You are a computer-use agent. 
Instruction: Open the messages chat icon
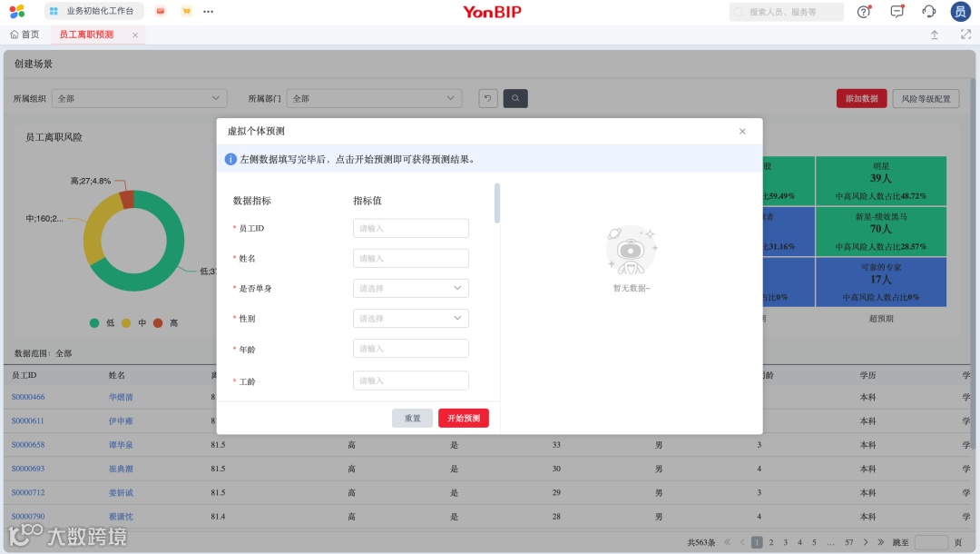pos(897,11)
